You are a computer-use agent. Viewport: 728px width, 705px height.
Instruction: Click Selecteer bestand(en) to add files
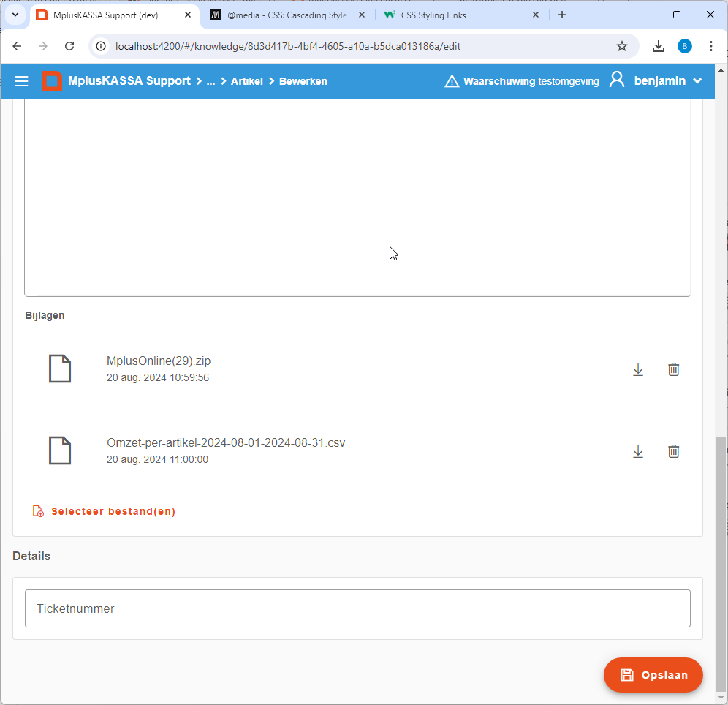coord(104,511)
